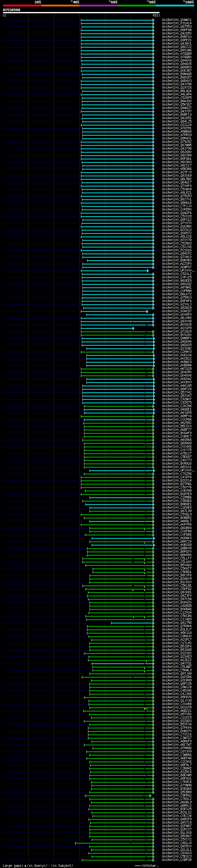The image size is (197, 868).
Task: Select hit label UniRef100_C8PR42
Action: [x=176, y=796]
